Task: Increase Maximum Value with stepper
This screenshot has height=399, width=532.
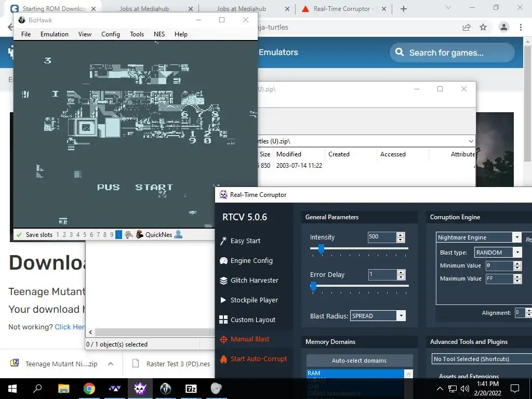Action: click(x=517, y=276)
